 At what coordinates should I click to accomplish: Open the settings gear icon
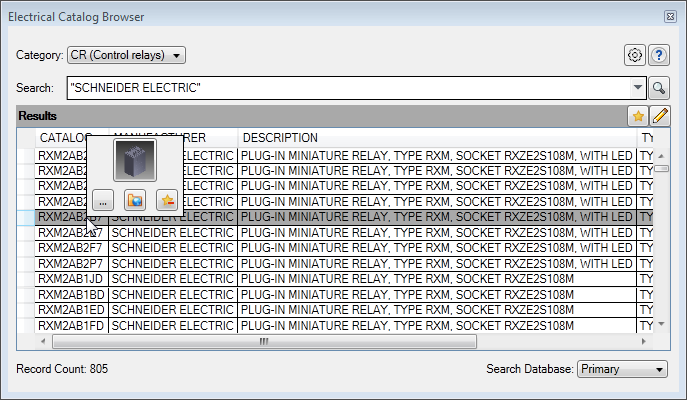634,55
